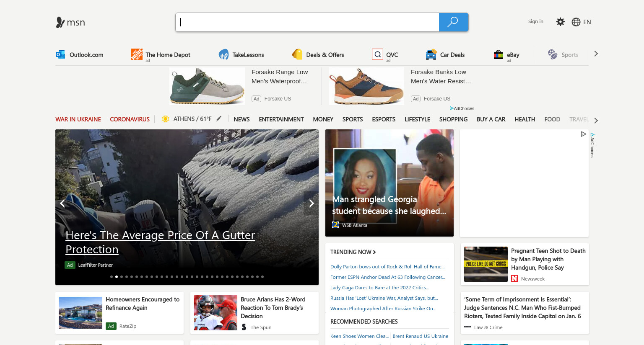This screenshot has height=345, width=644.
Task: Open the Buy a Car tab
Action: point(491,119)
